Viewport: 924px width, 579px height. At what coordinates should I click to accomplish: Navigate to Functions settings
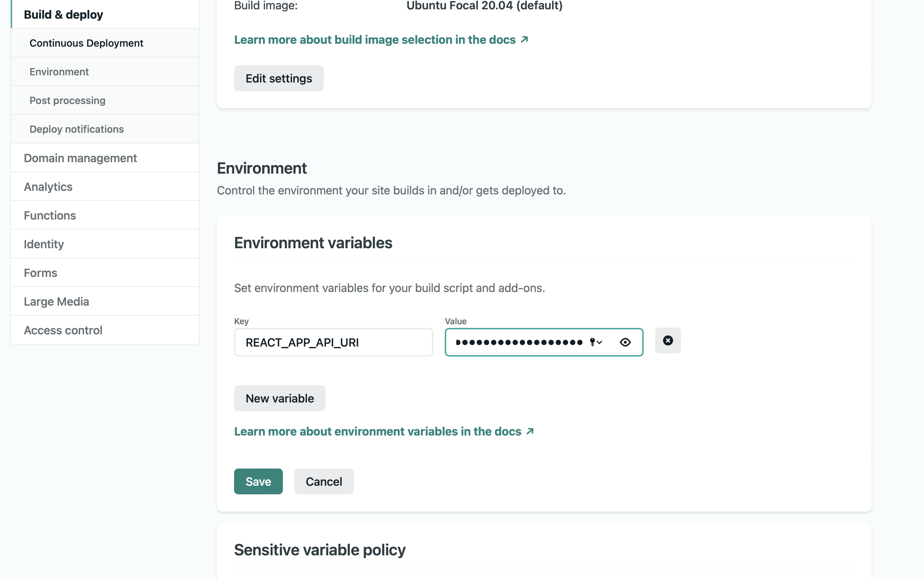click(50, 215)
